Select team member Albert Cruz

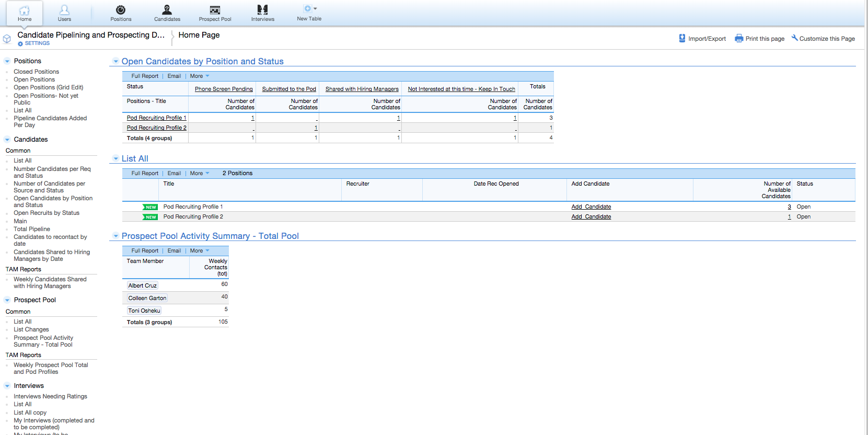[x=143, y=285]
